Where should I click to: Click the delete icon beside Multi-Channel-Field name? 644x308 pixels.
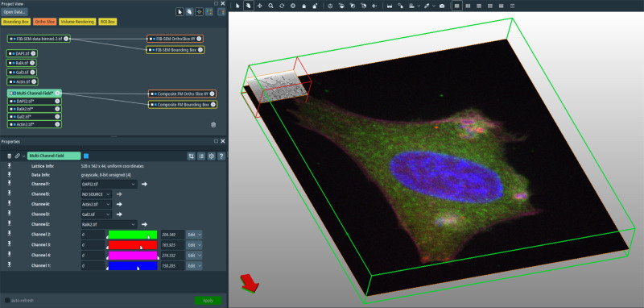tap(9, 156)
